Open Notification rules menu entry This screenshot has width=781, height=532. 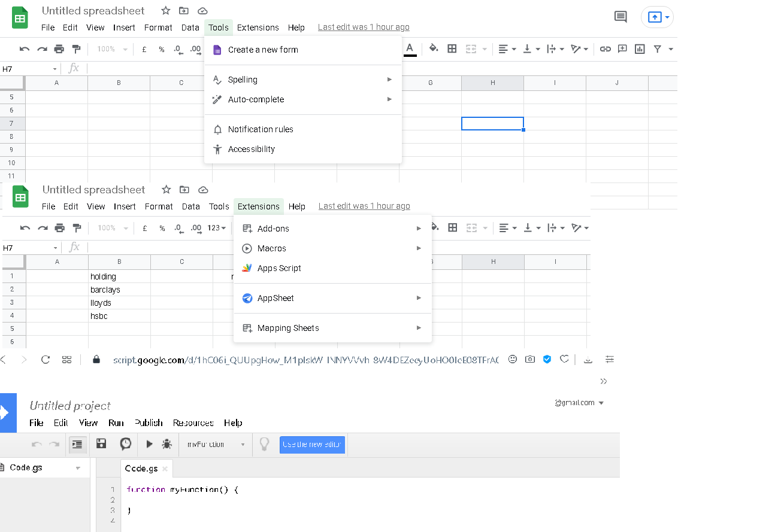261,129
